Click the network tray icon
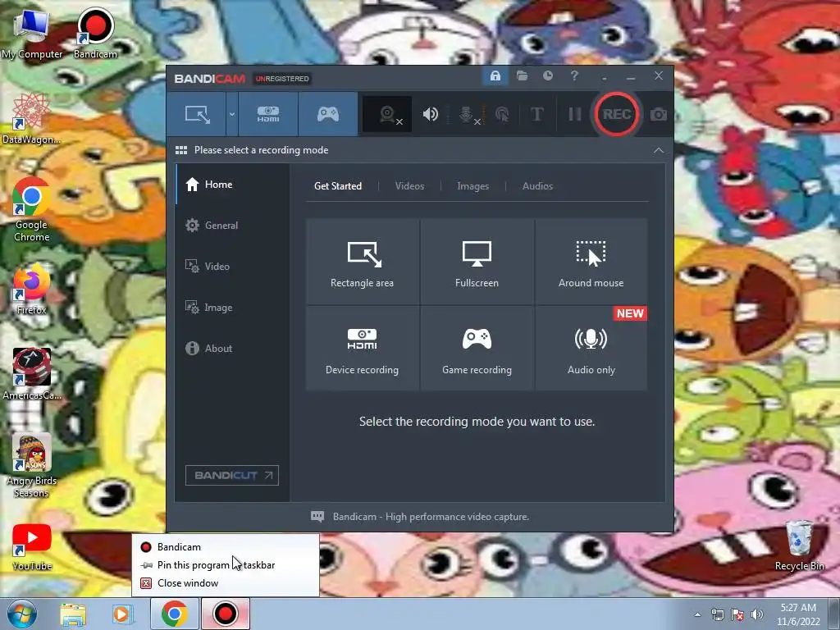 (717, 614)
